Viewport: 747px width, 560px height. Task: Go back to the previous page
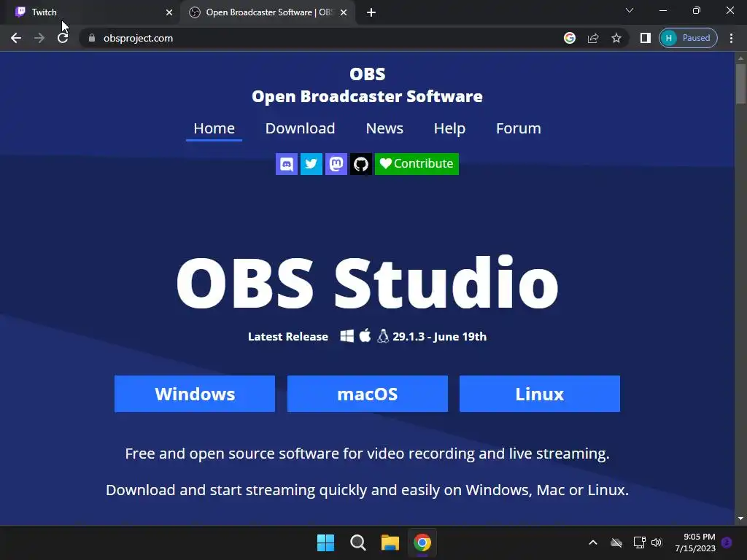[16, 38]
